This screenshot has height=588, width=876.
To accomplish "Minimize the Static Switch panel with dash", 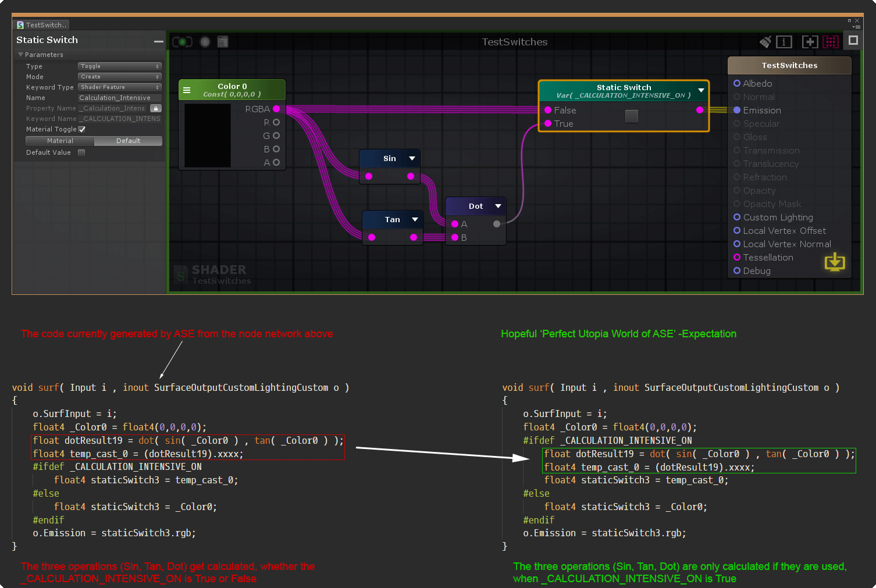I will 158,41.
